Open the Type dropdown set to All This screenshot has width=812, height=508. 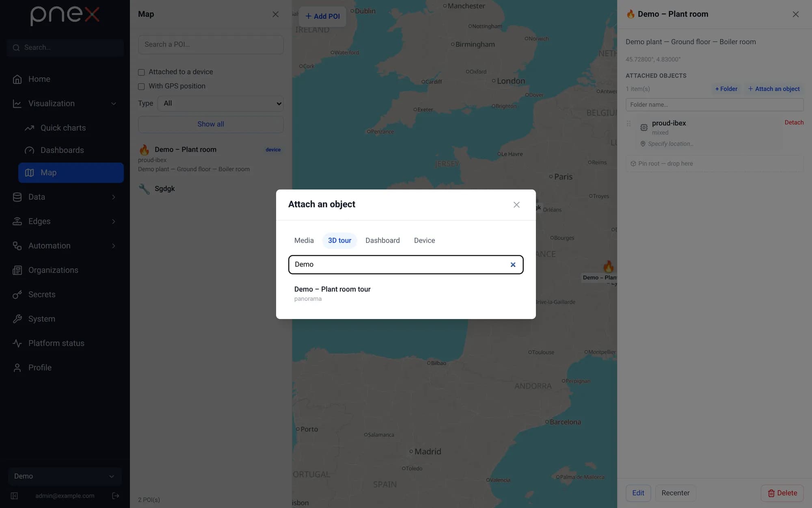point(220,104)
